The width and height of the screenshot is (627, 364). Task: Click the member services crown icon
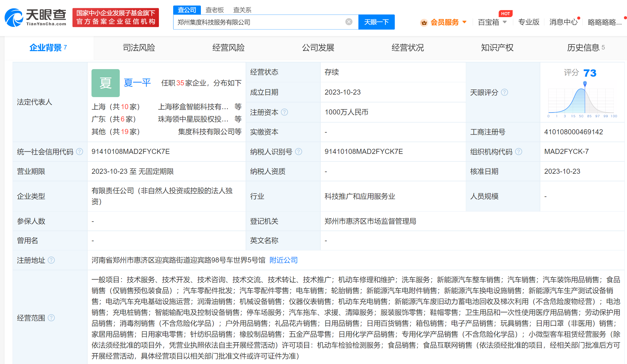pos(424,22)
